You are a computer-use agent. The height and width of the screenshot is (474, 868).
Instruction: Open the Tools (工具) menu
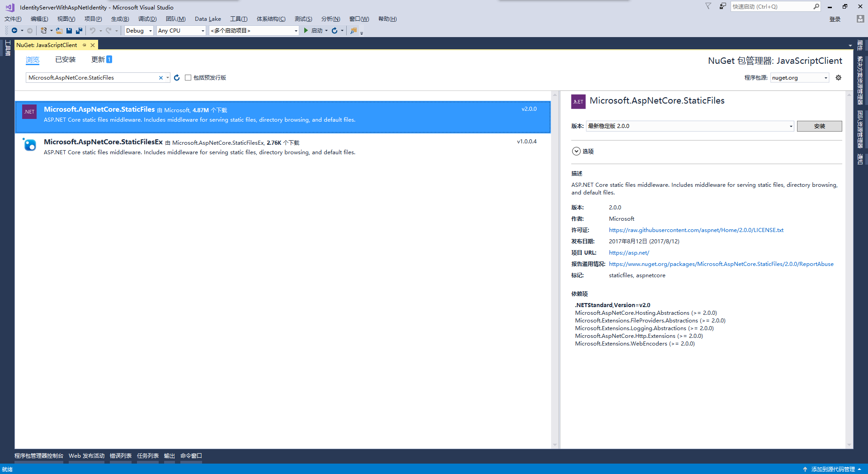tap(239, 19)
